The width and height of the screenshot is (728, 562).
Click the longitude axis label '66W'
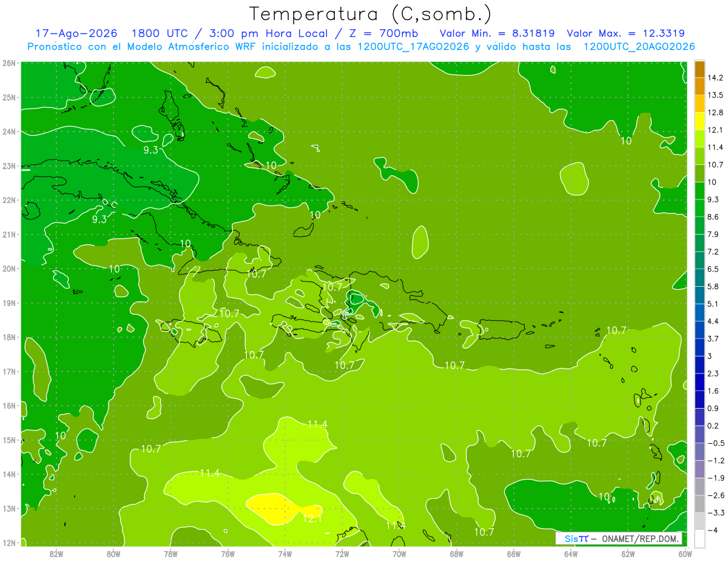(514, 553)
